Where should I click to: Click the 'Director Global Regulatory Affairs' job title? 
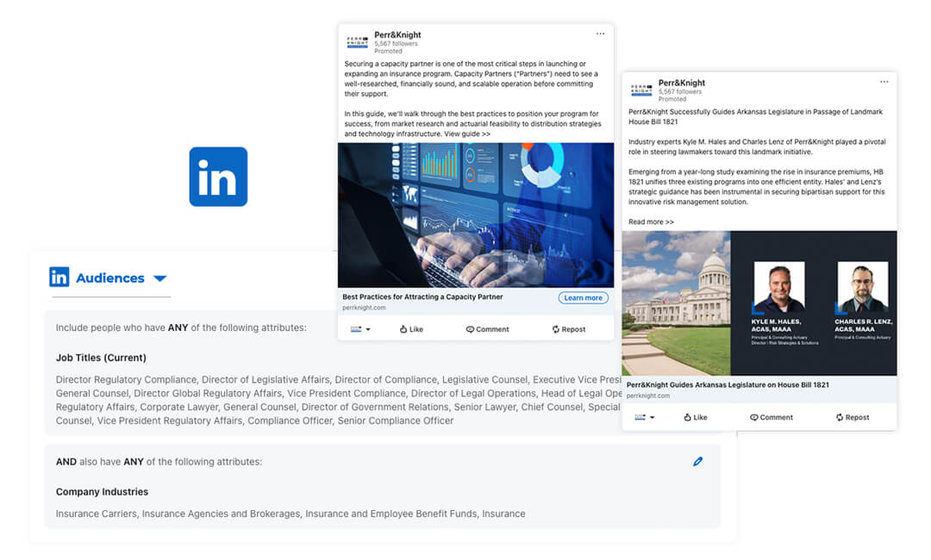click(208, 394)
